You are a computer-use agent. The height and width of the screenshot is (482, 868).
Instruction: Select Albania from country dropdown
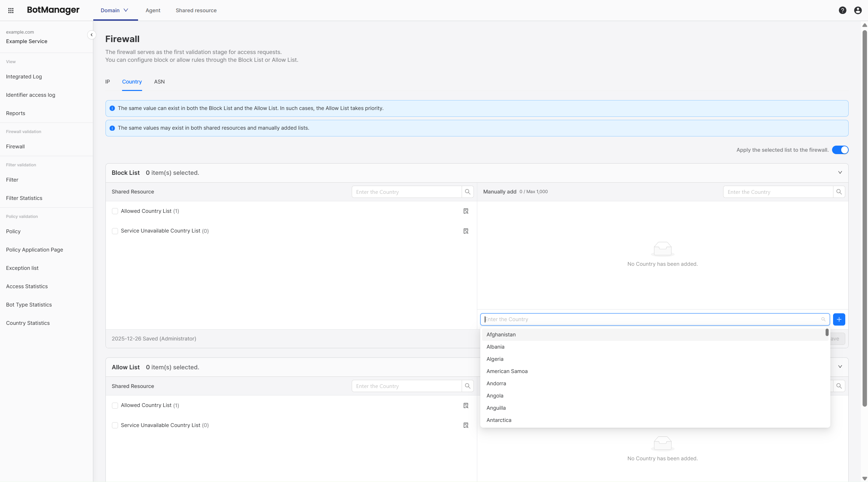[495, 347]
